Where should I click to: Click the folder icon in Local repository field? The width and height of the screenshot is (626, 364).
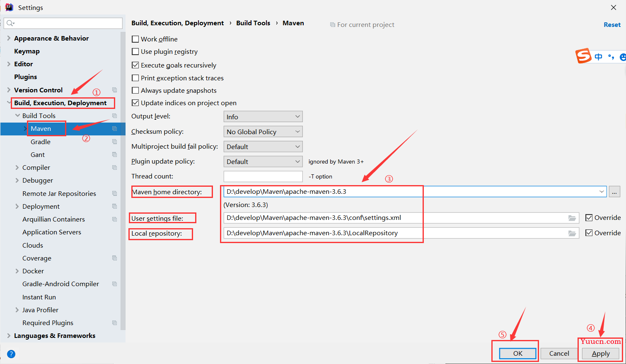(572, 234)
